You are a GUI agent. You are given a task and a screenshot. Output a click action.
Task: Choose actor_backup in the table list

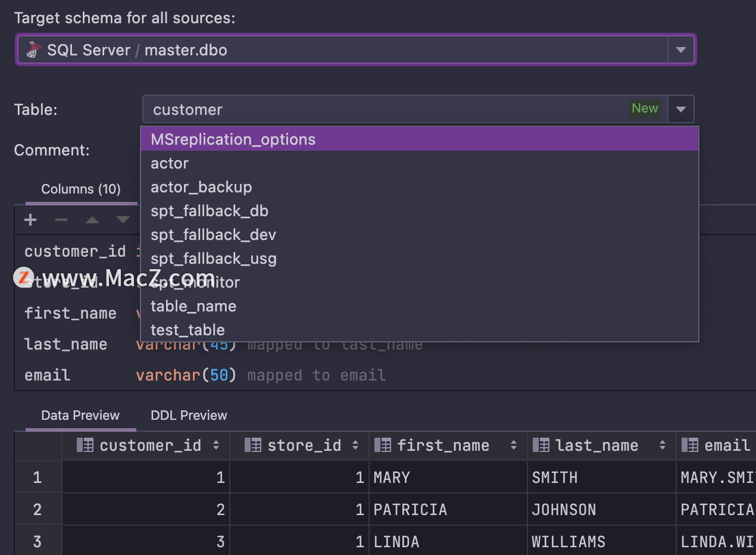(x=419, y=187)
